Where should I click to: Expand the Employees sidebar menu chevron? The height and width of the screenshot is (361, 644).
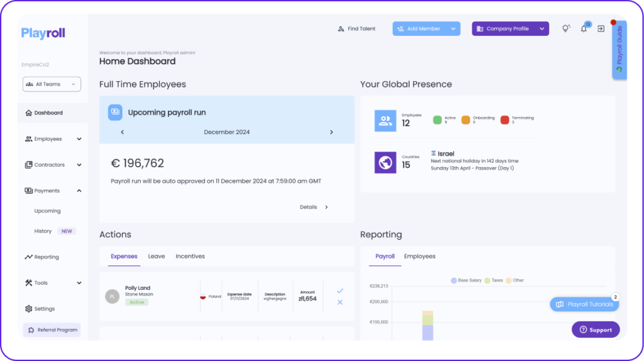[x=79, y=139]
